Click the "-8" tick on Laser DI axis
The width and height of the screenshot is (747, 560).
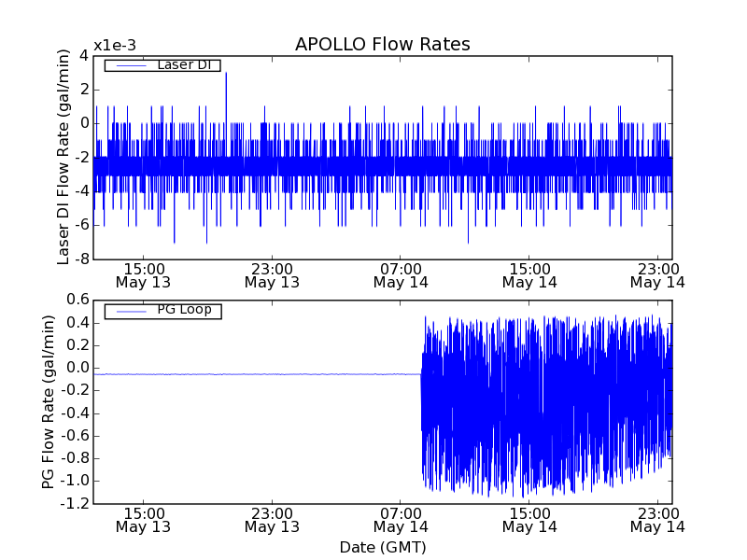(81, 259)
